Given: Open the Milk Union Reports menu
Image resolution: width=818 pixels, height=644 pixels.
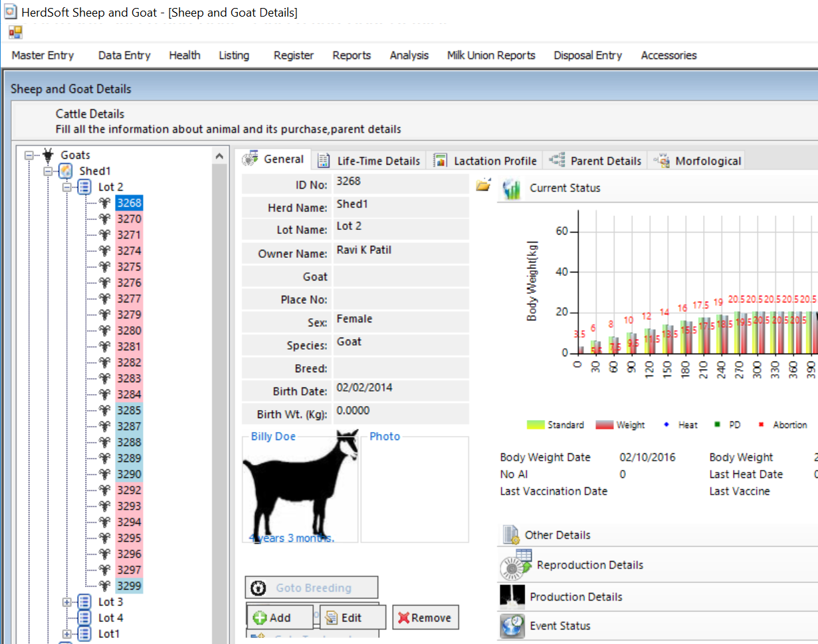Looking at the screenshot, I should [491, 56].
